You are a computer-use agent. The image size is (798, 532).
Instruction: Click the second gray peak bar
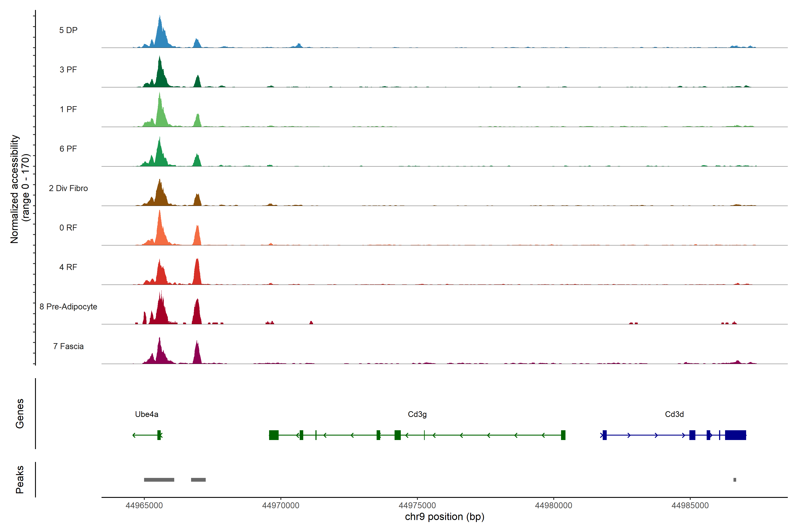(x=198, y=480)
